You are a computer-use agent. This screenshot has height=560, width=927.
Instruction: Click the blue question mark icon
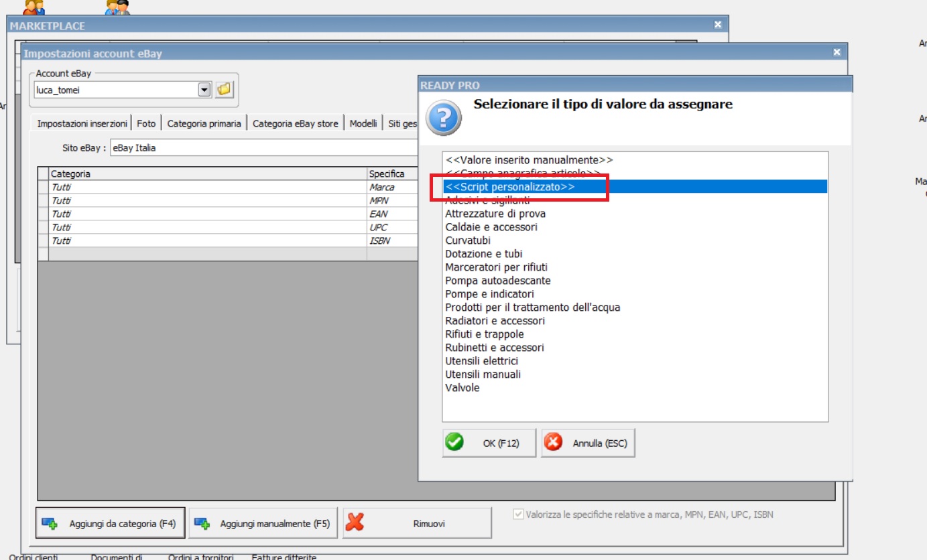444,117
